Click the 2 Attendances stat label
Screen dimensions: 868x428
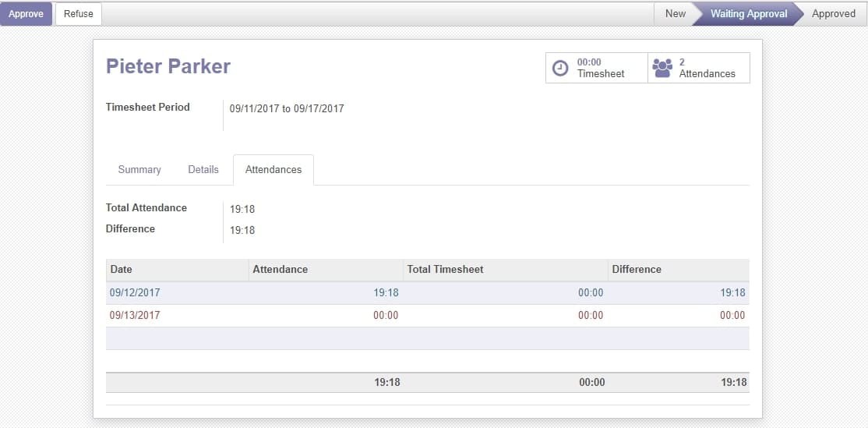[707, 68]
